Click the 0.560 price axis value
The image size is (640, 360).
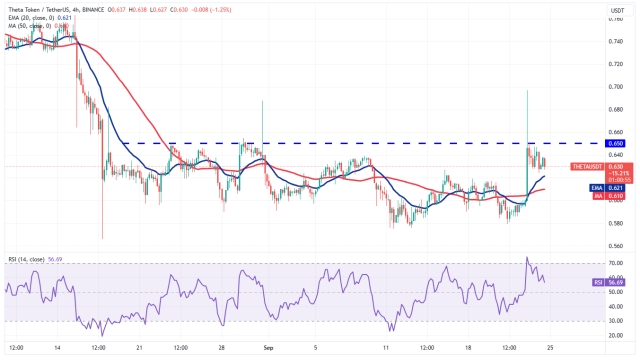[x=616, y=246]
